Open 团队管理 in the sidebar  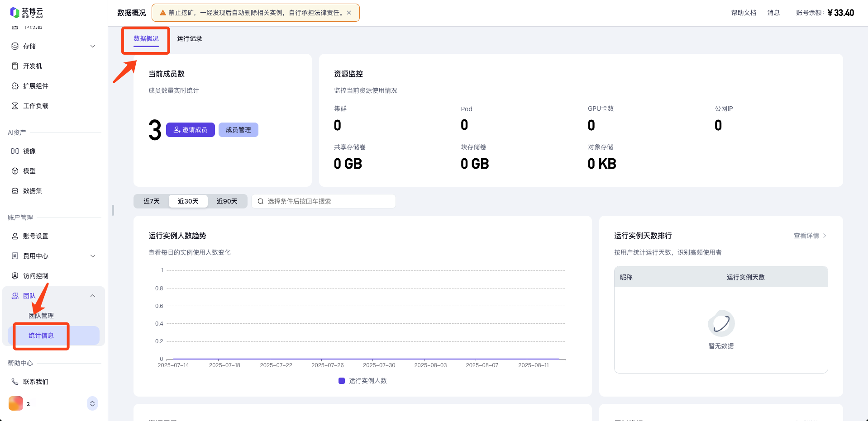(x=41, y=316)
